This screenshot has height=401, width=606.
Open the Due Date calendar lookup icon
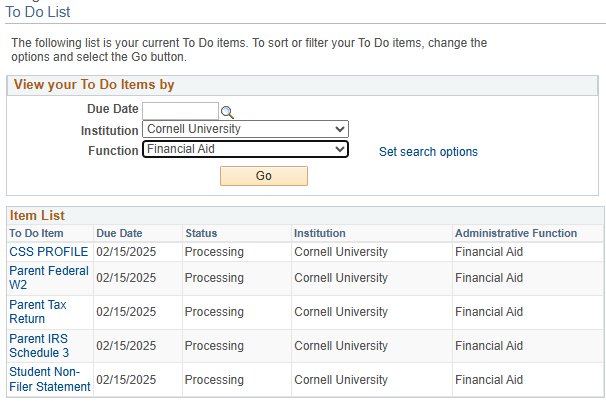click(227, 111)
